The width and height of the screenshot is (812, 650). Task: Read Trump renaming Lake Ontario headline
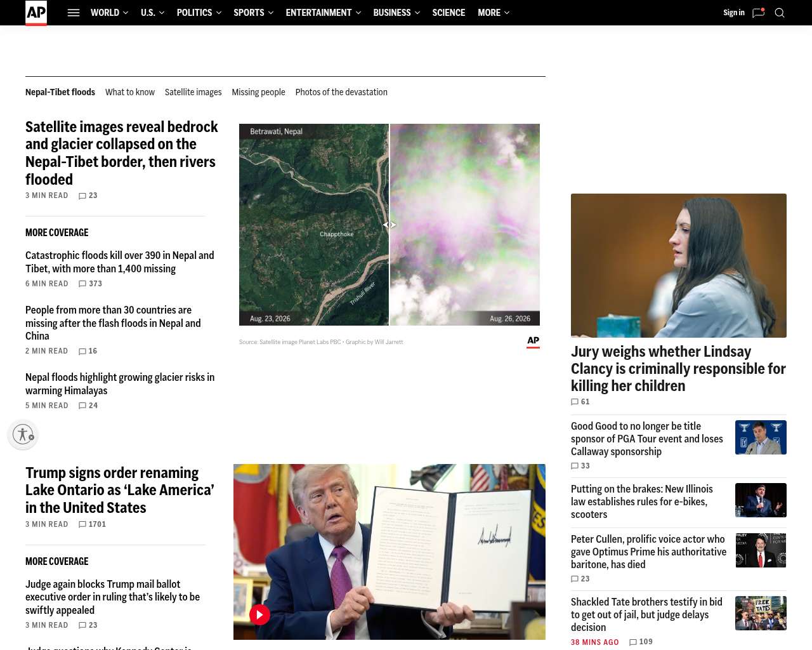(120, 490)
